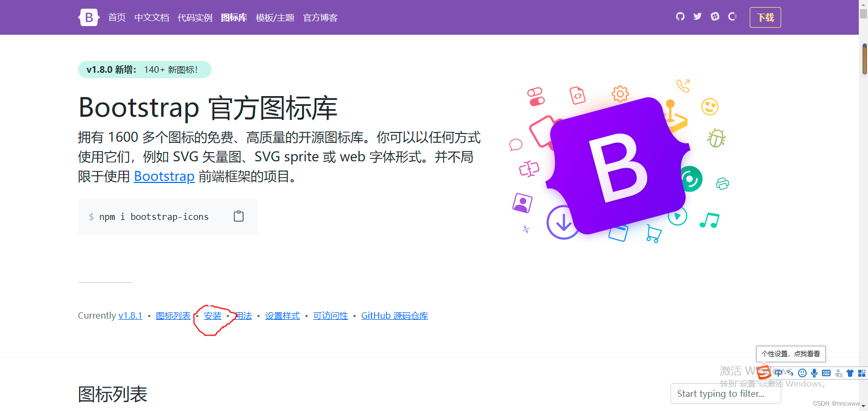This screenshot has height=411, width=868.
Task: Click the Sogou input method S logo
Action: click(x=764, y=372)
